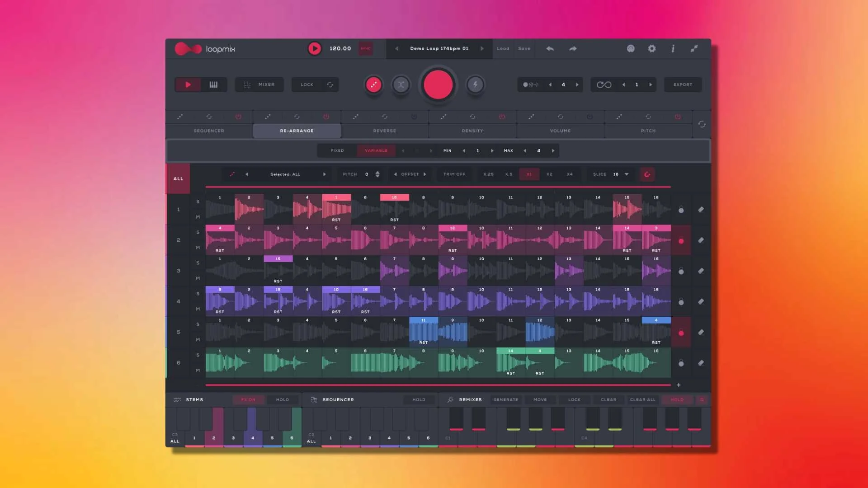Click the next-preset arrow beside Demo Loop 174bpm 01

pyautogui.click(x=482, y=48)
